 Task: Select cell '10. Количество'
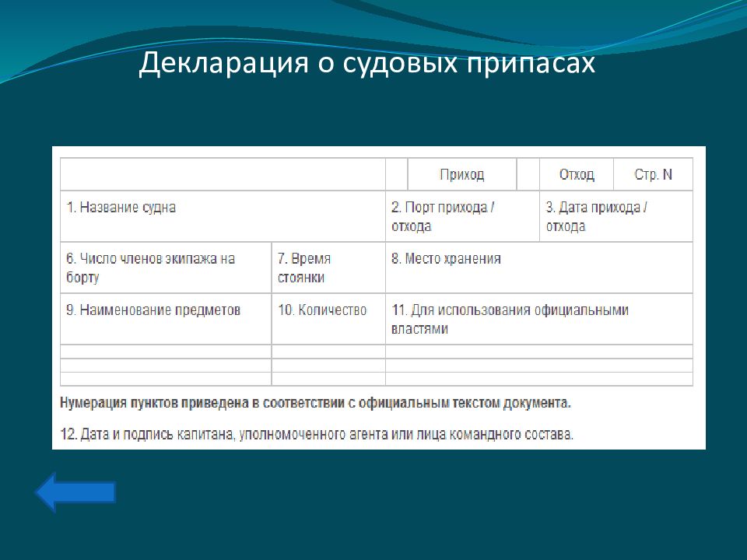328,319
